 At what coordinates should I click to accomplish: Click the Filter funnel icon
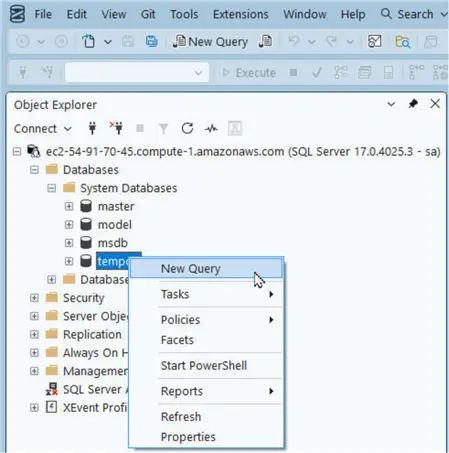[163, 129]
